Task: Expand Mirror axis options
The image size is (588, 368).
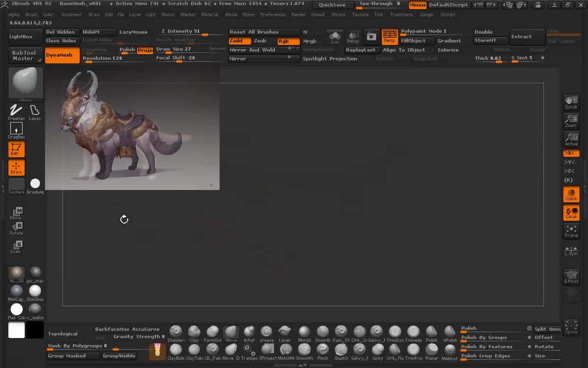Action: (289, 57)
